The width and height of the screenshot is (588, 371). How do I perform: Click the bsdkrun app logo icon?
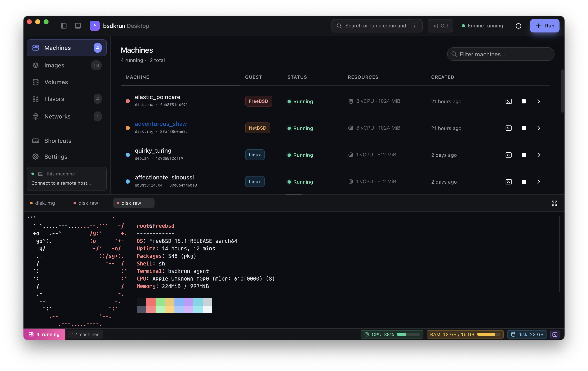pos(94,26)
